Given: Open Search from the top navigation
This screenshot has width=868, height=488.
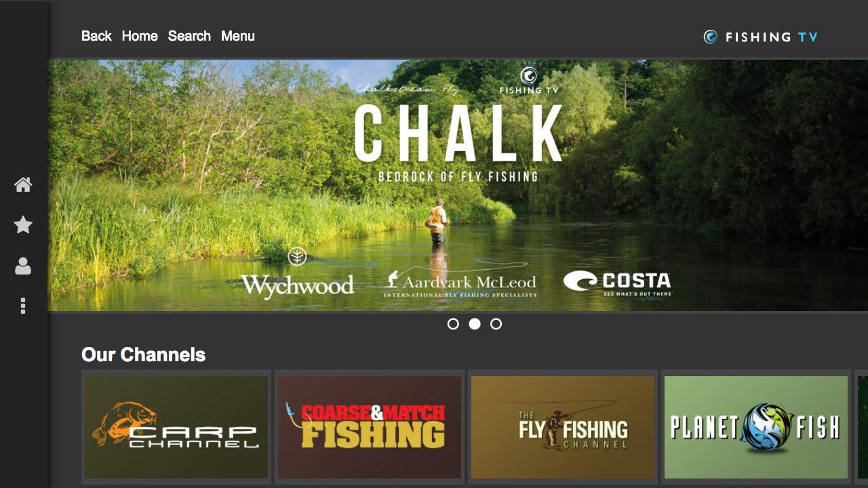Looking at the screenshot, I should click(189, 36).
